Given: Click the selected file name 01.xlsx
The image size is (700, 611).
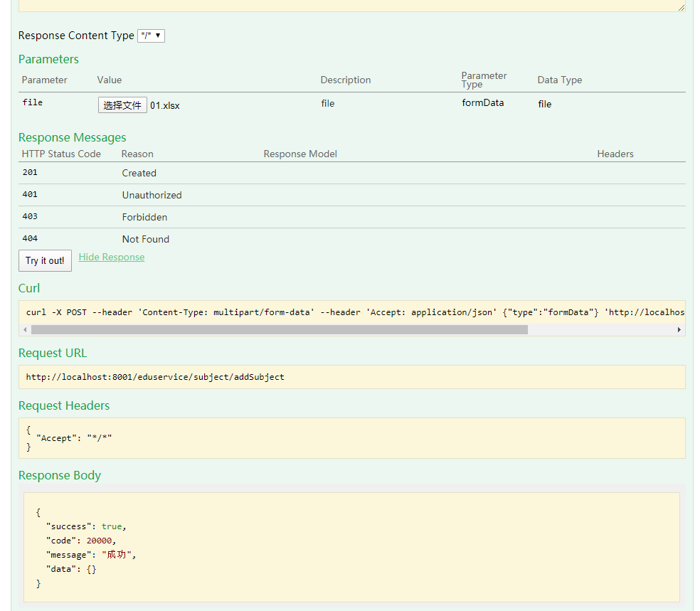Looking at the screenshot, I should (x=165, y=106).
